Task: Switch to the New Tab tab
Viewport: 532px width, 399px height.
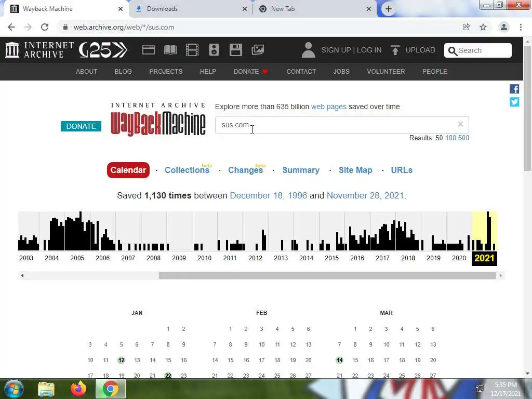Action: [x=315, y=9]
